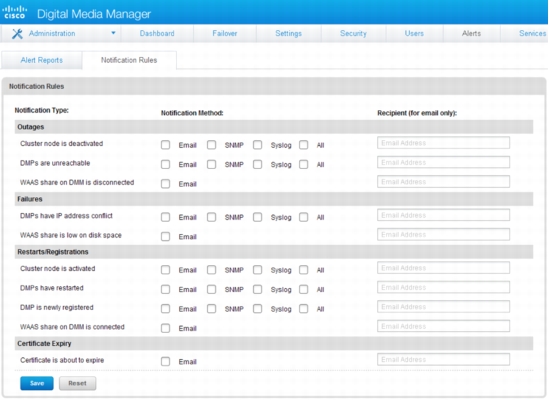Switch to the Alert Reports tab

click(x=42, y=60)
